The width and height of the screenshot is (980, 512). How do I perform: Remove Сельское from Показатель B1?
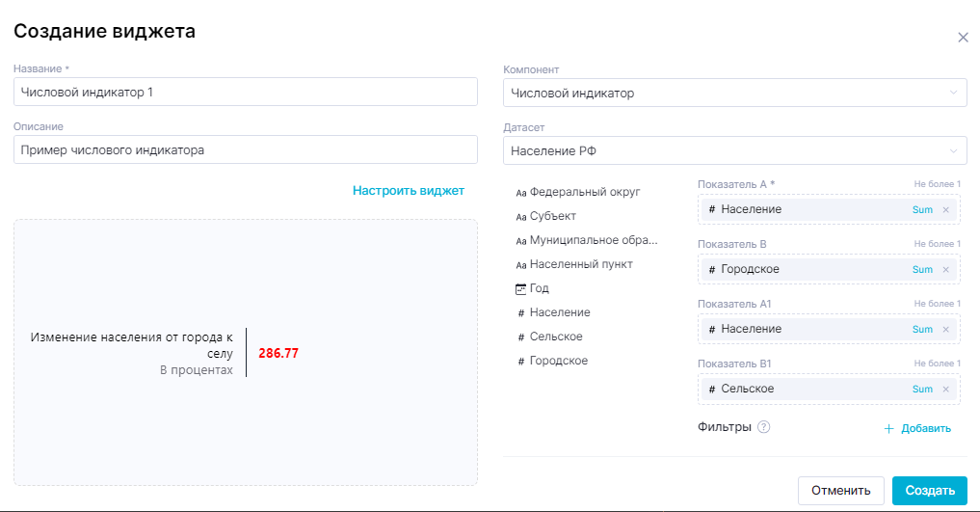pyautogui.click(x=945, y=390)
